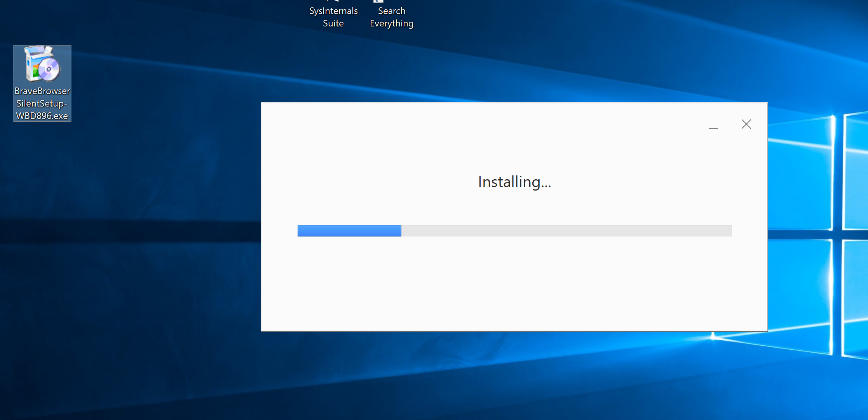Click the current fill edge of progress bar

click(x=401, y=231)
